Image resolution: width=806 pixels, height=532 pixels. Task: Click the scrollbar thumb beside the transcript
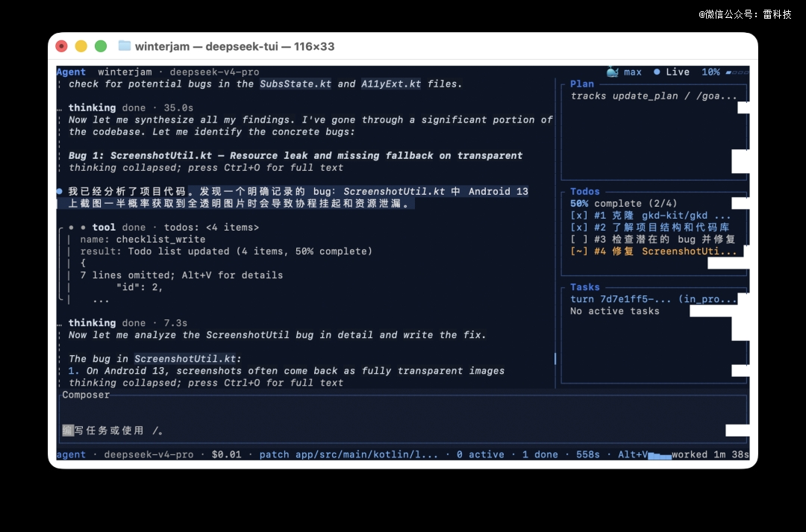555,358
